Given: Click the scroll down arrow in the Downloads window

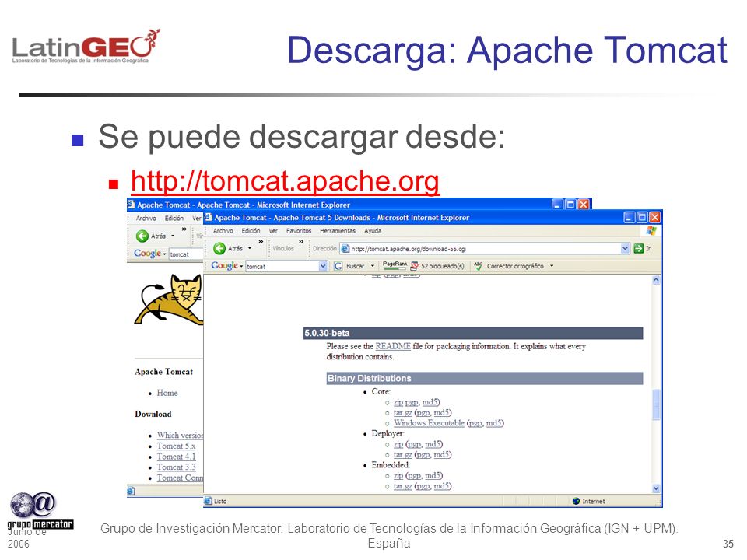Looking at the screenshot, I should [656, 488].
